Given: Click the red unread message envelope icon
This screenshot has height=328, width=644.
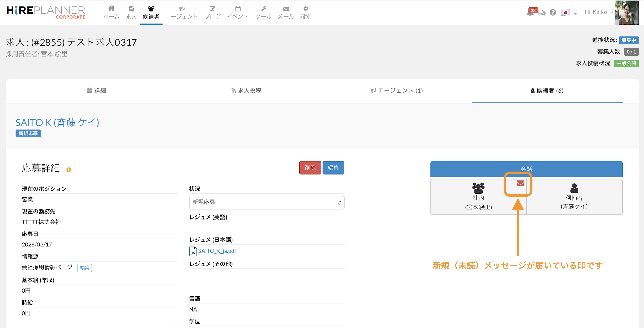Looking at the screenshot, I should (520, 183).
